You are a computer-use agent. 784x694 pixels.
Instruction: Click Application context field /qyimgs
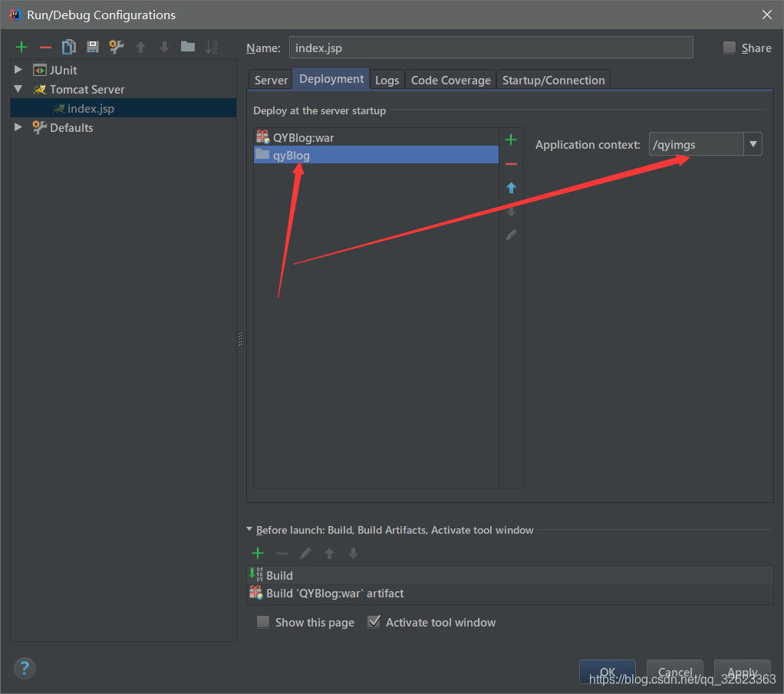click(697, 144)
